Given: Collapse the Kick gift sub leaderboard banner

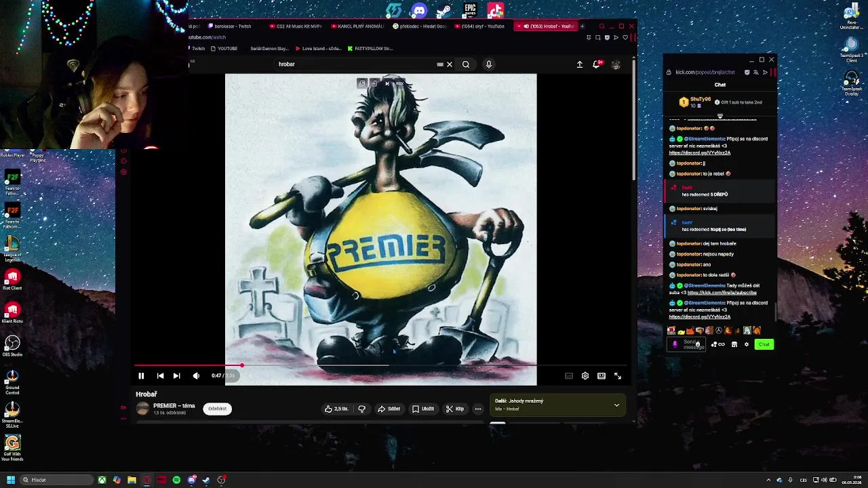Looking at the screenshot, I should click(x=720, y=116).
